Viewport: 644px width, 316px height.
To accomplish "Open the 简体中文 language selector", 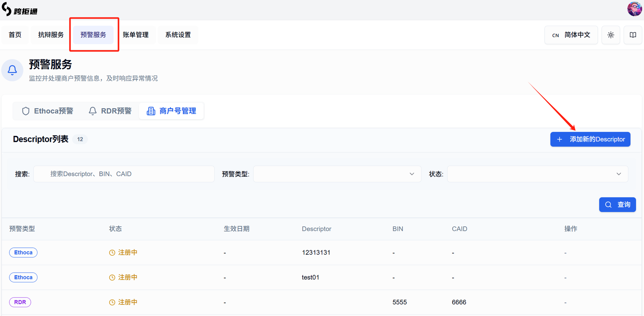I will [x=571, y=35].
